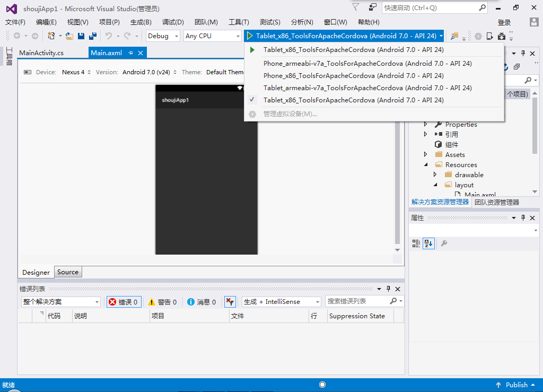Click the Sign in (登录) link
543x392 pixels.
pyautogui.click(x=504, y=22)
